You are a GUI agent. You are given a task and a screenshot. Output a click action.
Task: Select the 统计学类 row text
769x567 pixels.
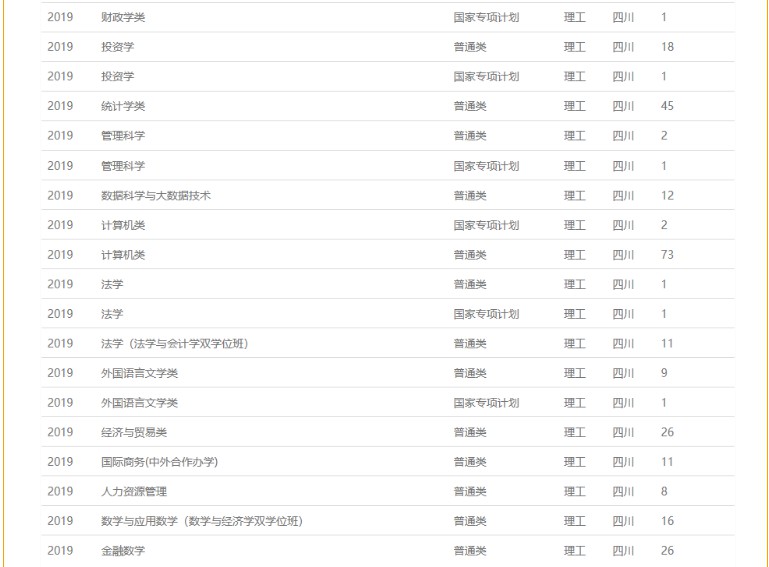(123, 107)
